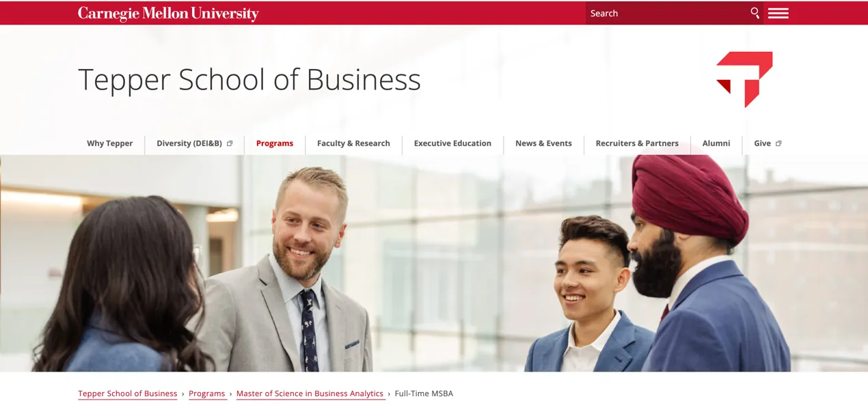Click the external link icon beside Give
The height and width of the screenshot is (416, 868).
pyautogui.click(x=778, y=143)
